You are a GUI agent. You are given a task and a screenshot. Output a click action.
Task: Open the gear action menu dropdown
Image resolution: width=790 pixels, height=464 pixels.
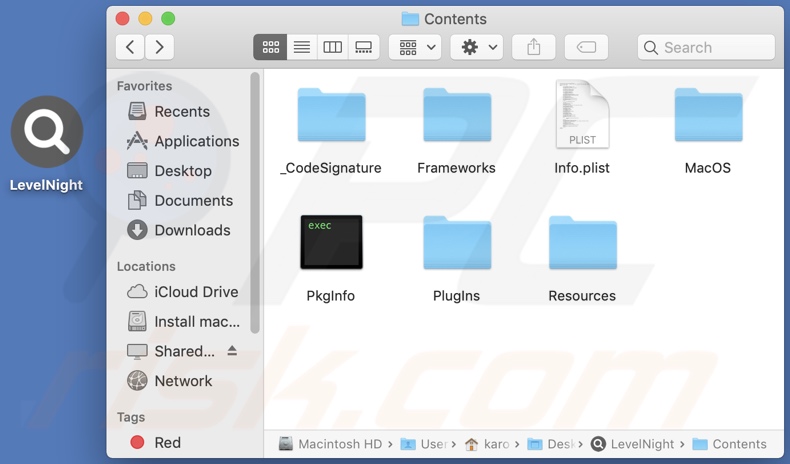click(477, 47)
